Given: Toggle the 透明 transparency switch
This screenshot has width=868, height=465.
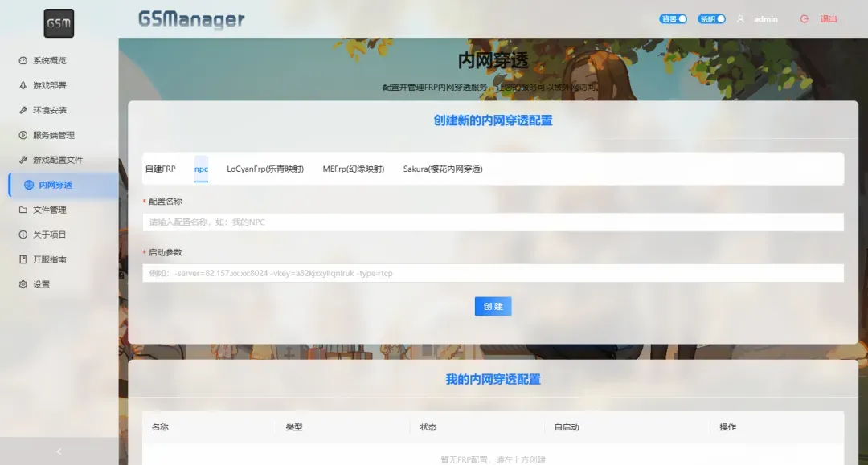Looking at the screenshot, I should (x=712, y=18).
